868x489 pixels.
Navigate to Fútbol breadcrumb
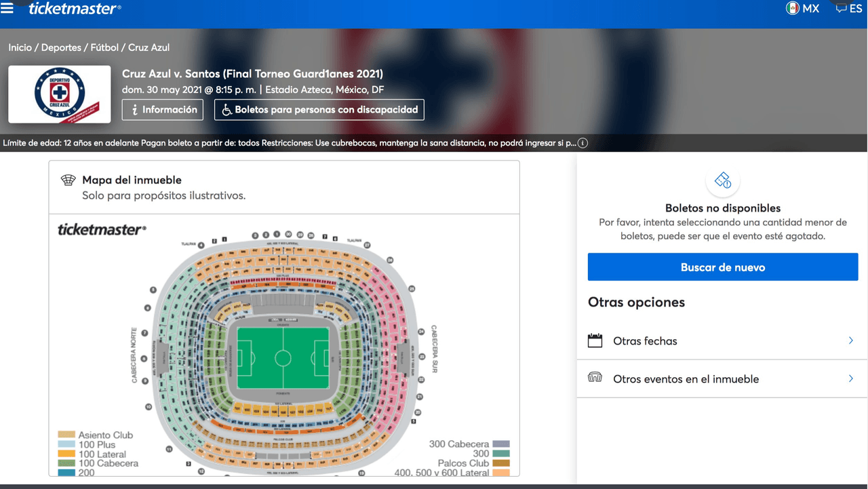tap(104, 47)
